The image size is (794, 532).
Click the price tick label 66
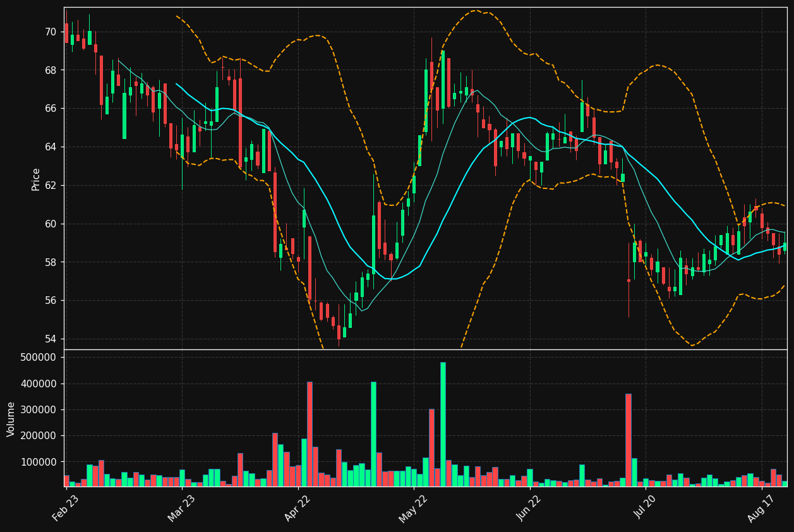[51, 109]
